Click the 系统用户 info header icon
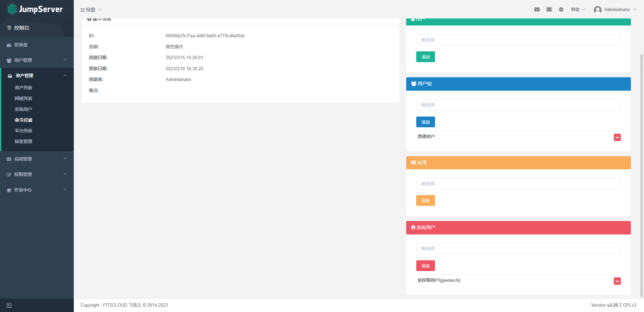Screen dimensions: 644x312 (x=413, y=227)
